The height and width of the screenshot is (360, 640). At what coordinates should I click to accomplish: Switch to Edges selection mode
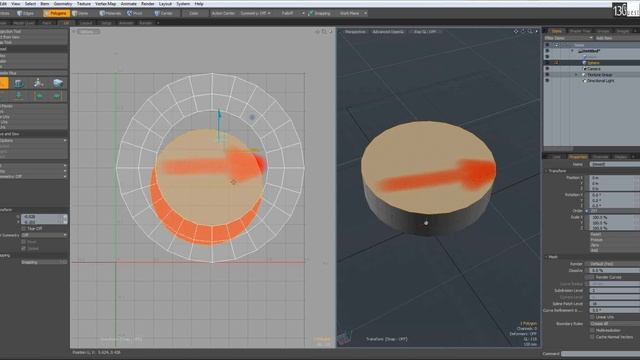(26, 13)
